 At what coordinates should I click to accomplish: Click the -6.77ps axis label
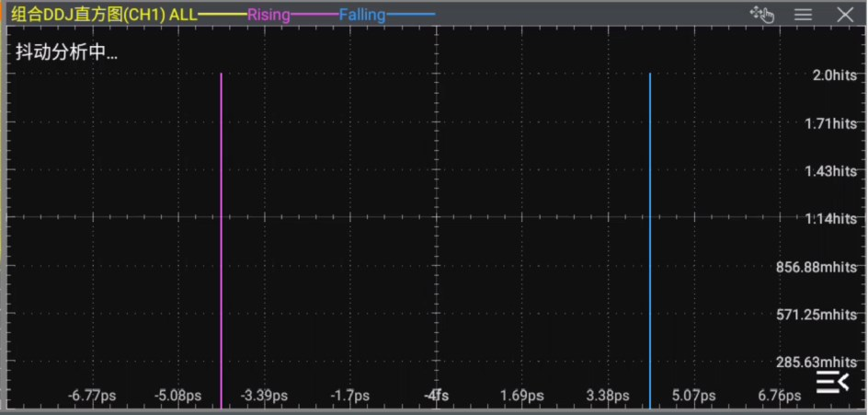tap(92, 396)
